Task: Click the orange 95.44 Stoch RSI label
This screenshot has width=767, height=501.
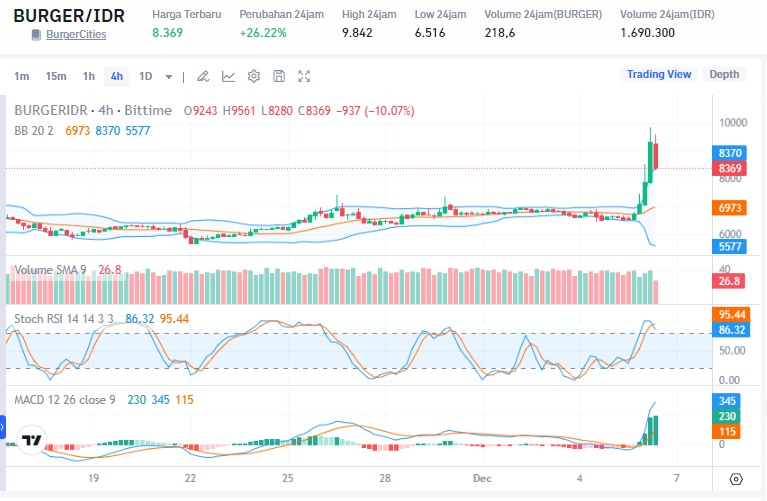Action: (731, 315)
